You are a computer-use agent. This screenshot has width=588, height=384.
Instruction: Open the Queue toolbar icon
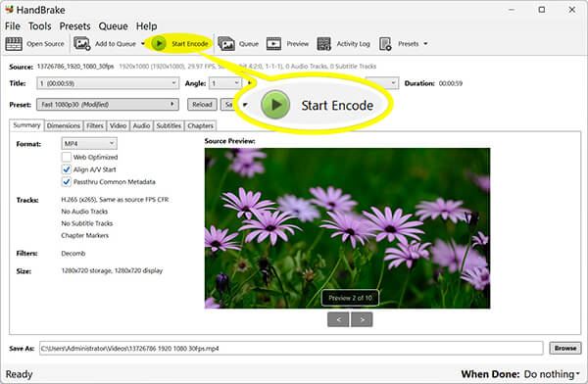(226, 43)
